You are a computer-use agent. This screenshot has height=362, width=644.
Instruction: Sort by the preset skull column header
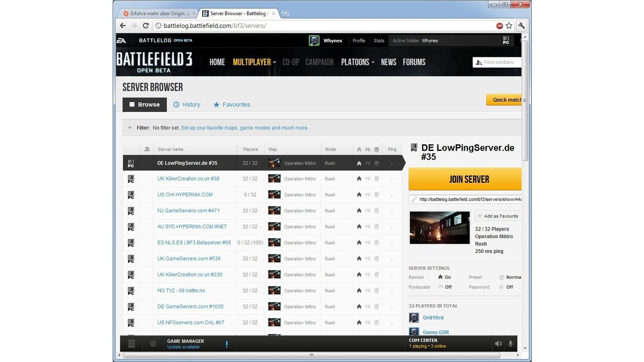pyautogui.click(x=377, y=149)
